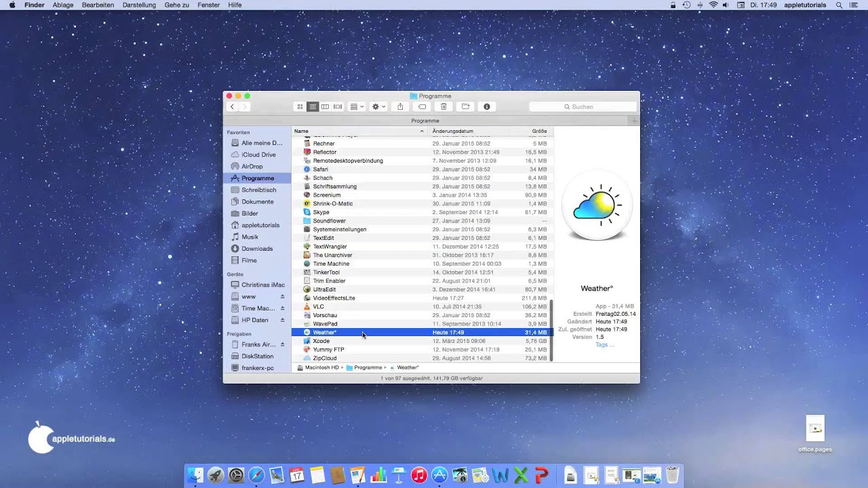Open the Gehe zu menu

coord(176,5)
